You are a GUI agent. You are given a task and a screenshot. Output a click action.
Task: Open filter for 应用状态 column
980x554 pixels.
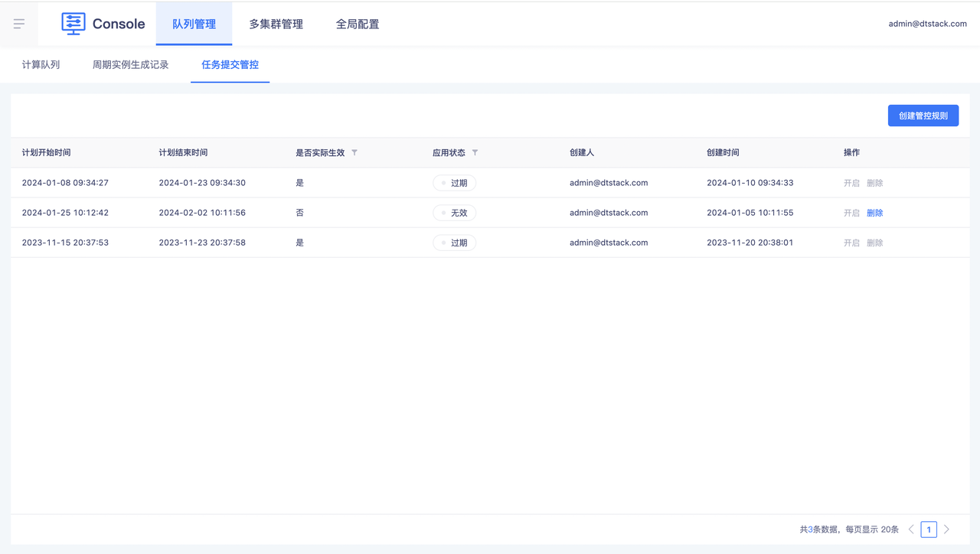click(475, 153)
